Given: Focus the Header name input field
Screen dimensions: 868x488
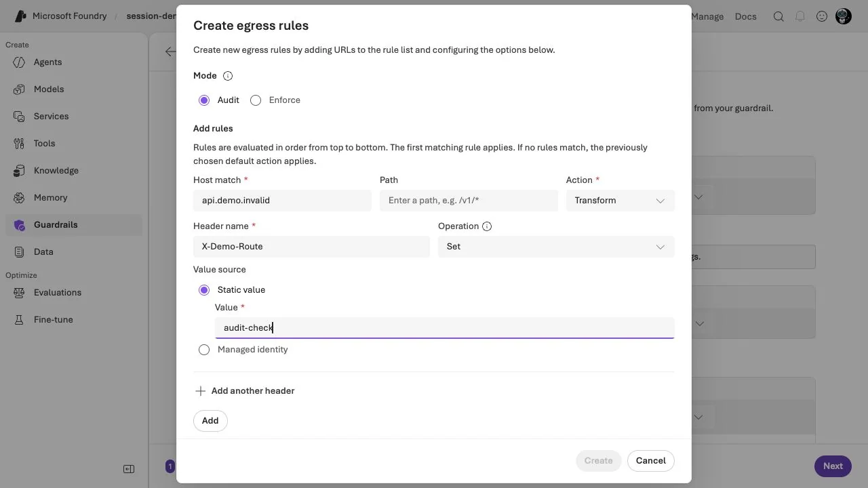Looking at the screenshot, I should coord(311,247).
